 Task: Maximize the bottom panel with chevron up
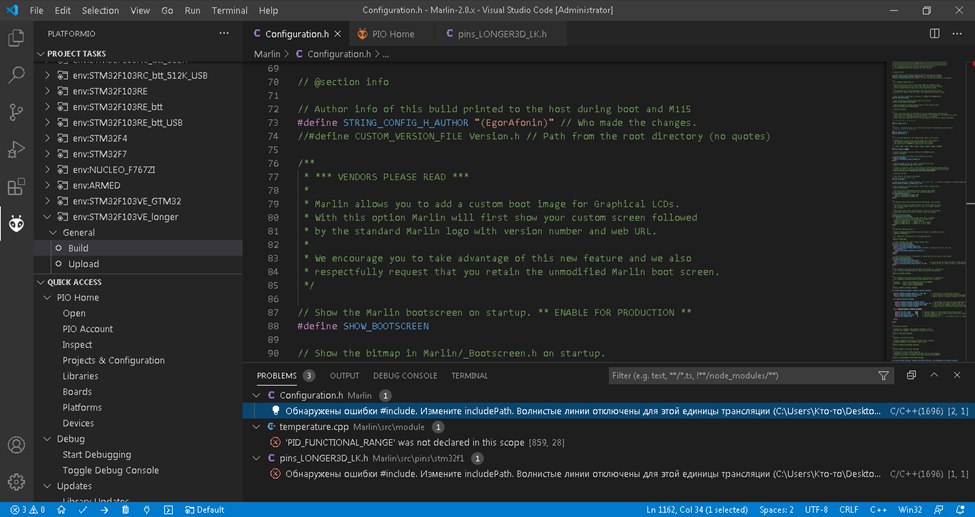click(x=934, y=375)
